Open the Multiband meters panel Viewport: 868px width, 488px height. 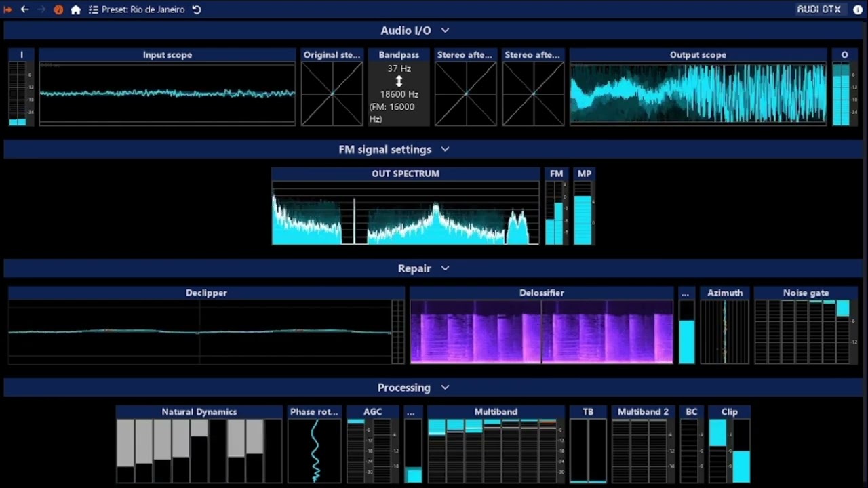[x=496, y=444]
